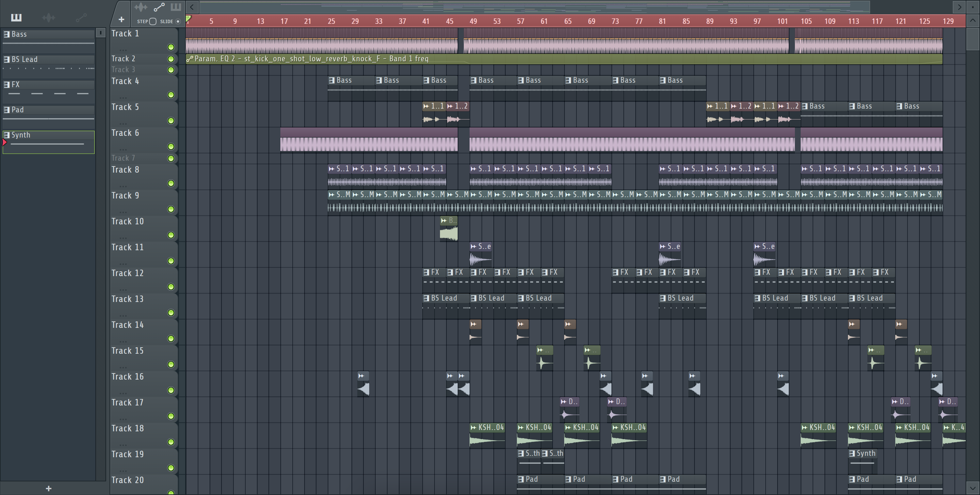
Task: Select the Synth pattern clip on Track 19
Action: (x=863, y=462)
